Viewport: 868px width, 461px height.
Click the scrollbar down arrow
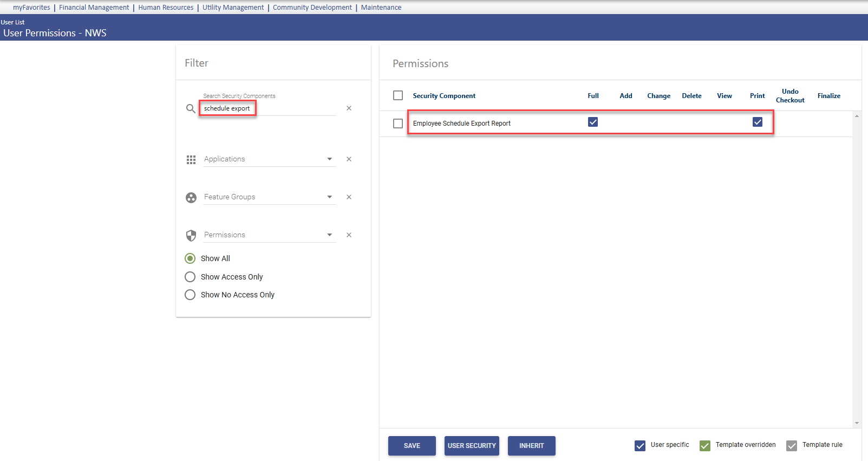[x=857, y=423]
